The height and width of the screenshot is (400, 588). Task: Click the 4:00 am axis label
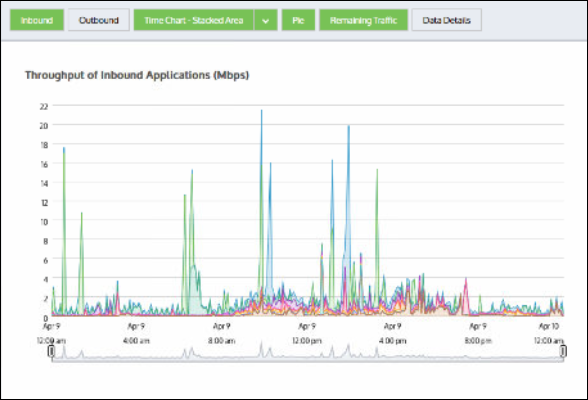[136, 341]
